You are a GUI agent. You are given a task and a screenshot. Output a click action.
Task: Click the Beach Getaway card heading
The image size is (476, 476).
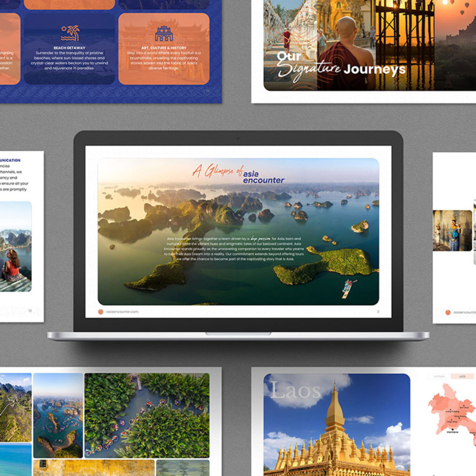pyautogui.click(x=69, y=48)
